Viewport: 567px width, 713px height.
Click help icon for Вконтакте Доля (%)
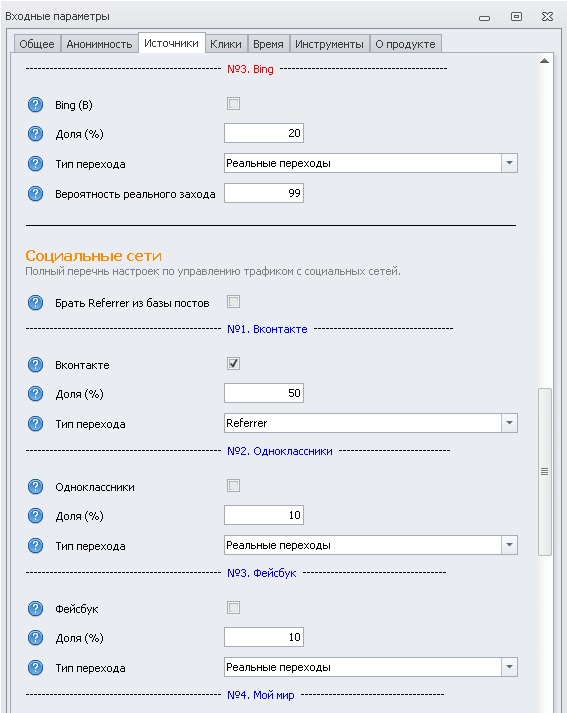pos(35,394)
